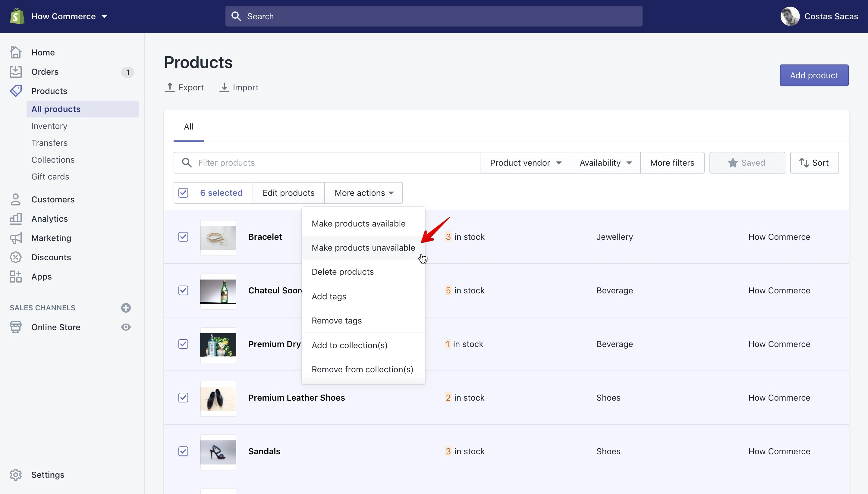Uncheck the Premium Dry row checkbox
This screenshot has width=868, height=494.
(x=183, y=344)
